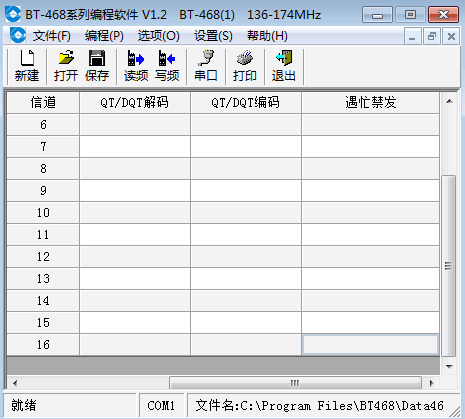The height and width of the screenshot is (419, 465).
Task: Restore the inner document window
Action: pos(432,36)
